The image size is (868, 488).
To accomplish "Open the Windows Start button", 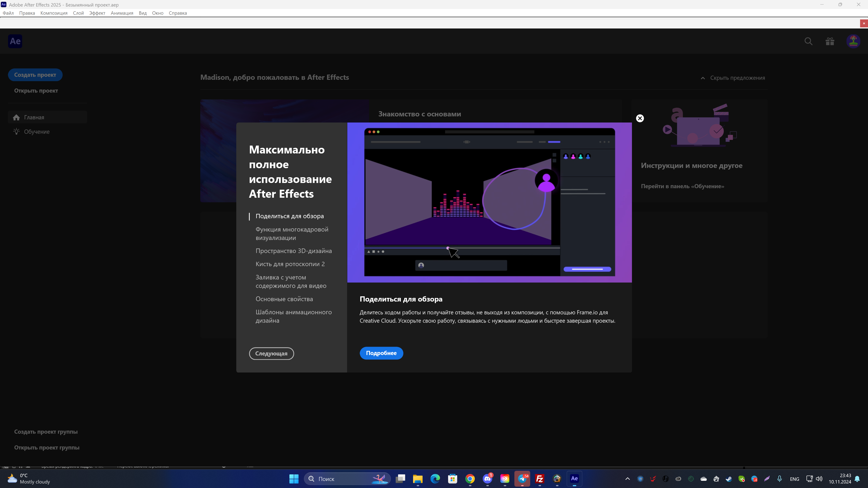I will coord(294,479).
